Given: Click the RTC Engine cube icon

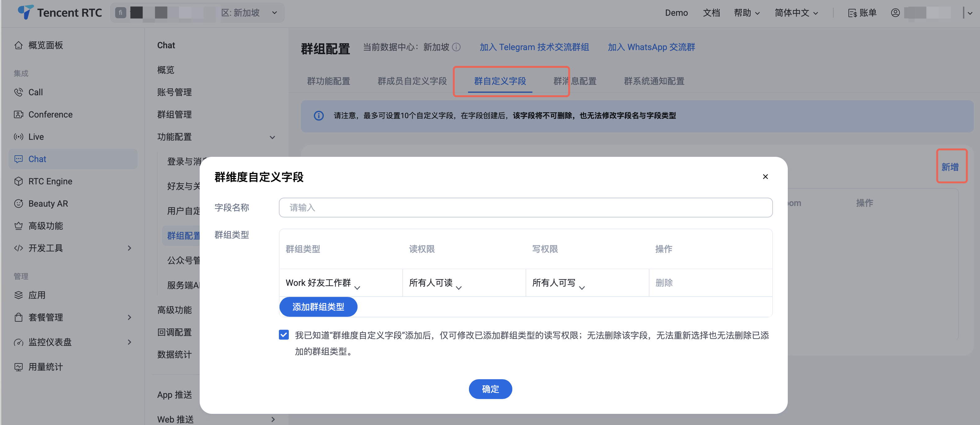Looking at the screenshot, I should pos(18,181).
